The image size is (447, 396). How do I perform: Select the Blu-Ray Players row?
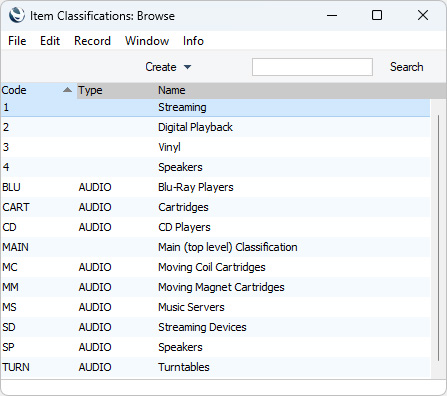215,187
